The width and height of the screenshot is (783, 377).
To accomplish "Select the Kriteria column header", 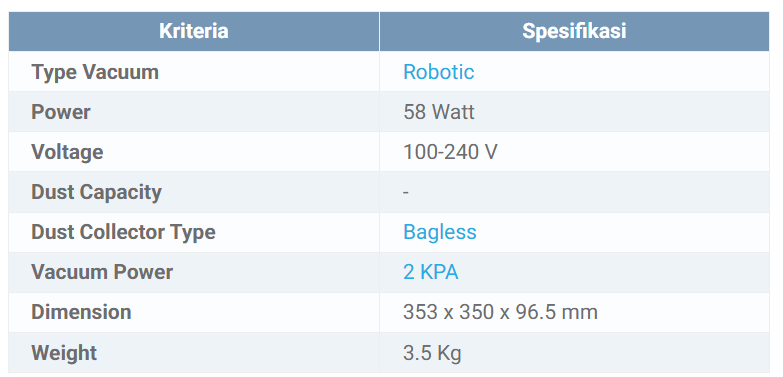I will 194,31.
